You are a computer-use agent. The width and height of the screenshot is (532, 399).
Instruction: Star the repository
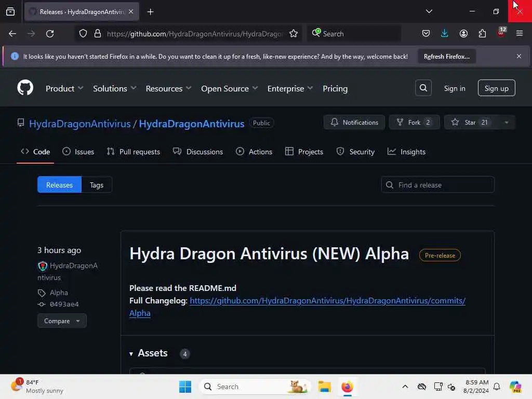coord(471,123)
